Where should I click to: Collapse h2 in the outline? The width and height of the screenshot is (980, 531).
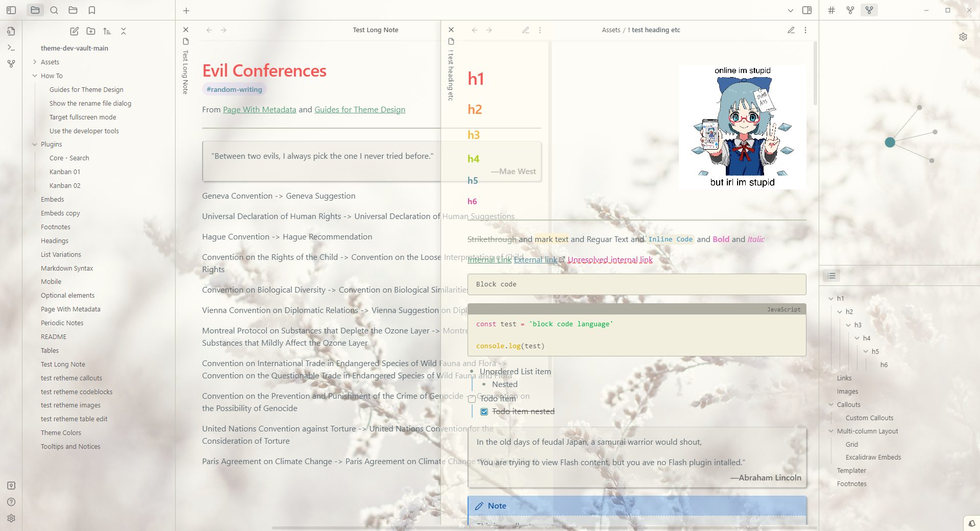point(840,311)
